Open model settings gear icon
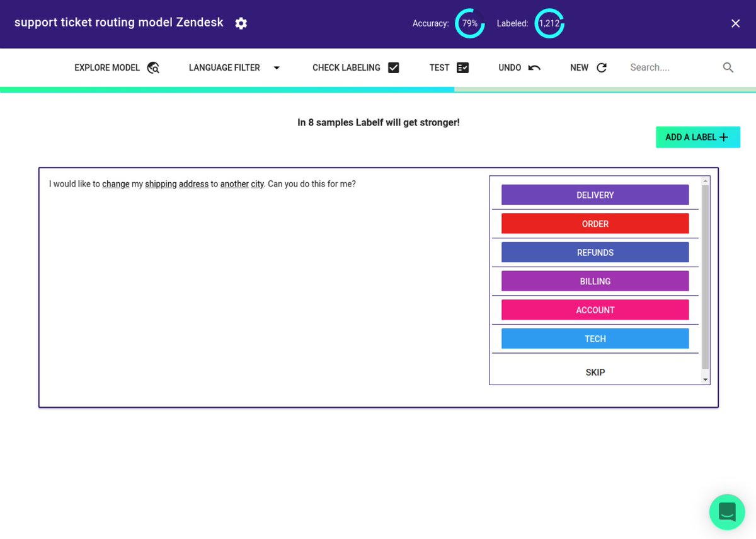The width and height of the screenshot is (756, 539). (x=241, y=23)
